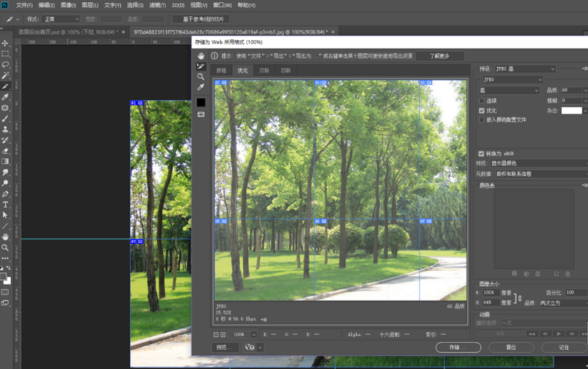Open the 滤镜 (Filter) menu
The height and width of the screenshot is (369, 588).
pos(158,5)
